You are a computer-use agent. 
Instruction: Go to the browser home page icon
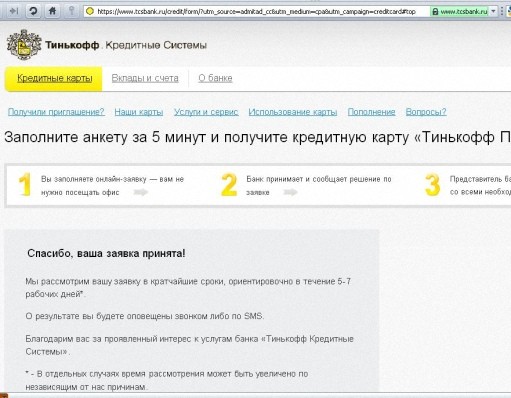52,11
